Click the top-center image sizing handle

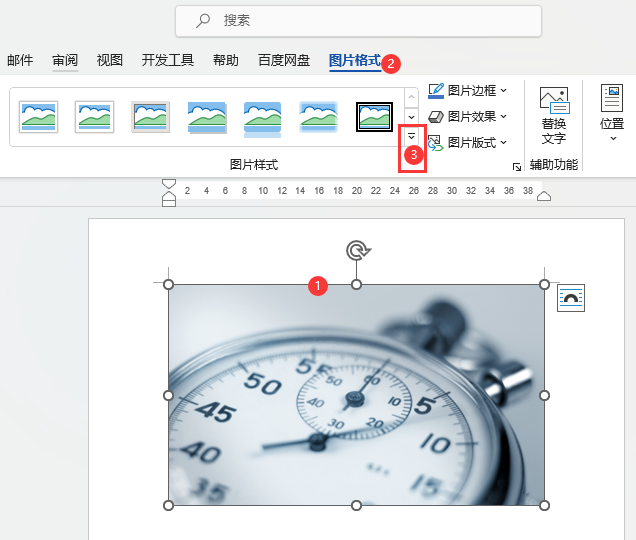coord(356,284)
